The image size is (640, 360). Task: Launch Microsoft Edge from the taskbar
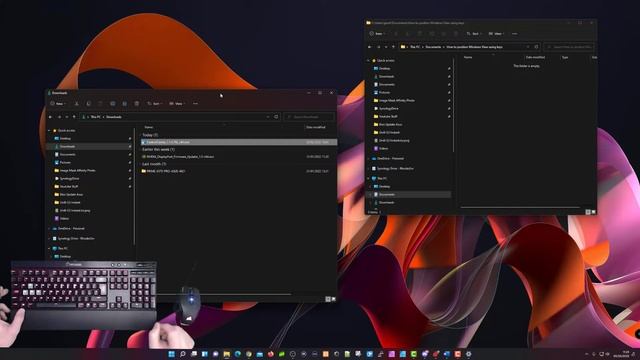[x=238, y=354]
